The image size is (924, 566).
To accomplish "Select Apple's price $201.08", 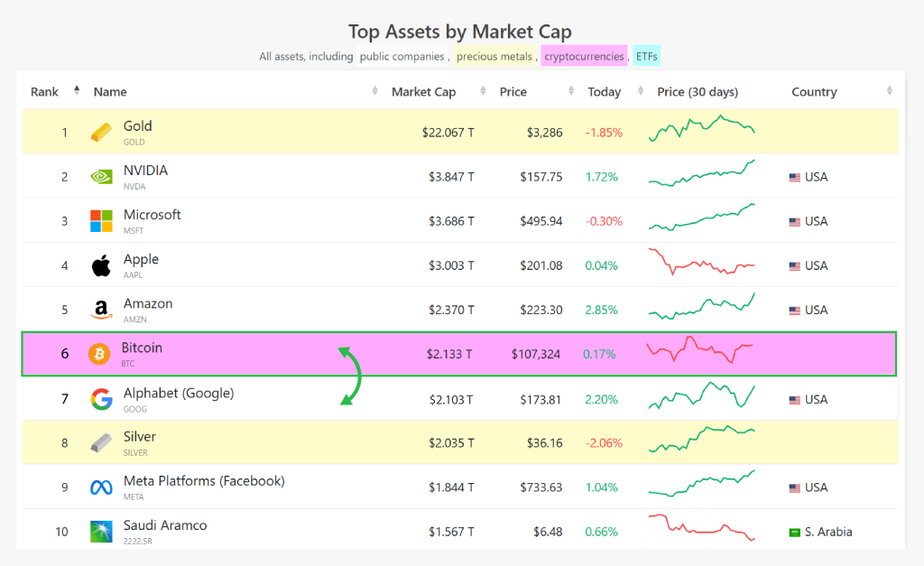I will (x=541, y=266).
